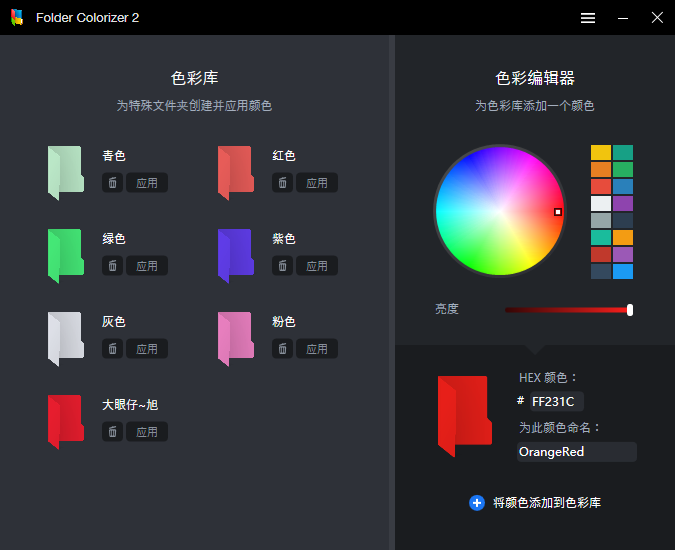
Task: Apply the 粉色 color
Action: (x=317, y=349)
